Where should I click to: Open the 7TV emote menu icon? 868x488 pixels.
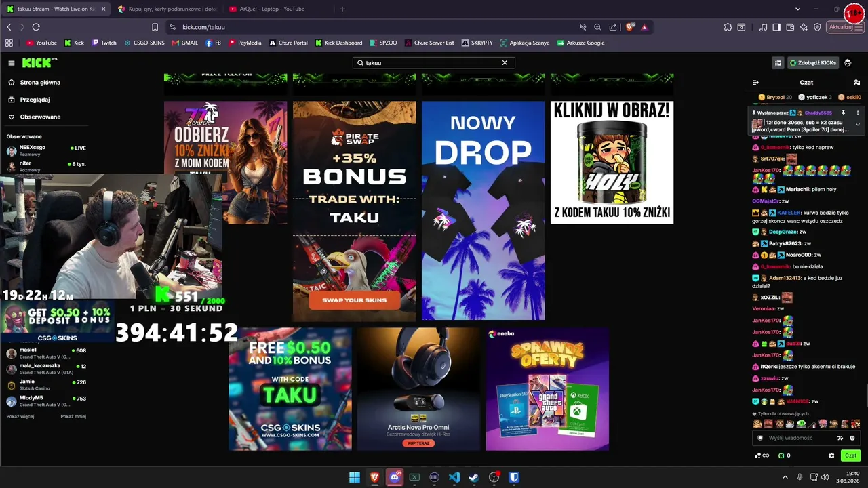(x=840, y=438)
